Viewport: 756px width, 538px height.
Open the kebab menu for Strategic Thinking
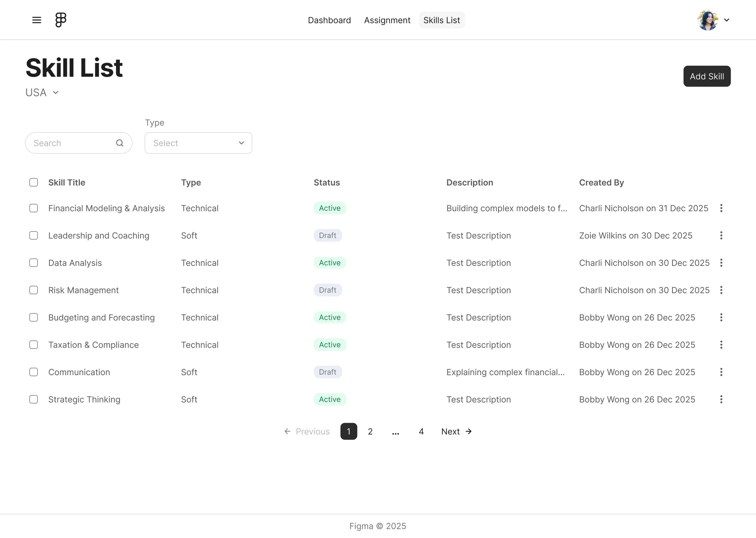[721, 399]
